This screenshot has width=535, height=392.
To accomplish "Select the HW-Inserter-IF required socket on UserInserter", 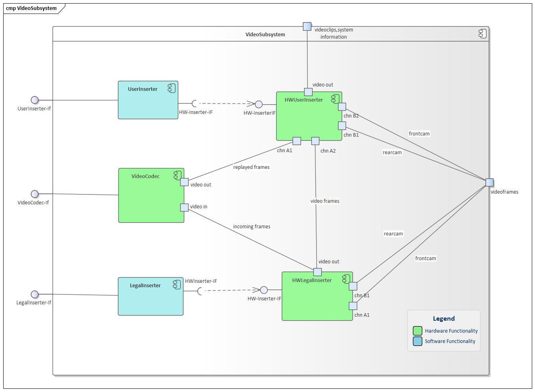I will pos(195,104).
